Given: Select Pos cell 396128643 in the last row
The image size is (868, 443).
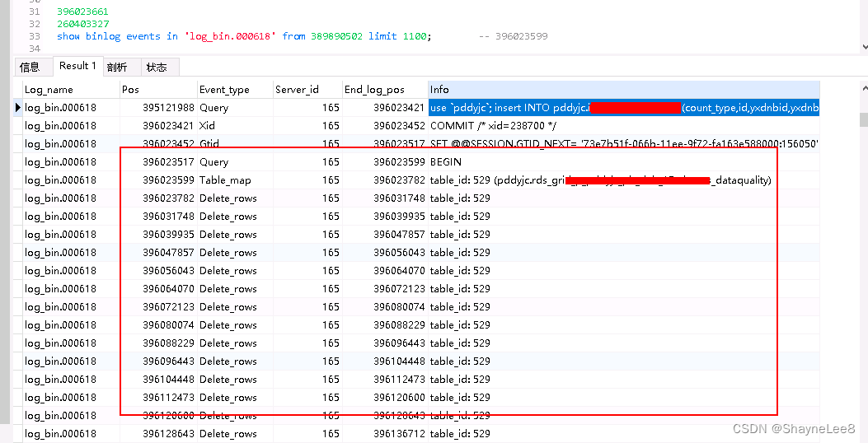Looking at the screenshot, I should [x=158, y=434].
